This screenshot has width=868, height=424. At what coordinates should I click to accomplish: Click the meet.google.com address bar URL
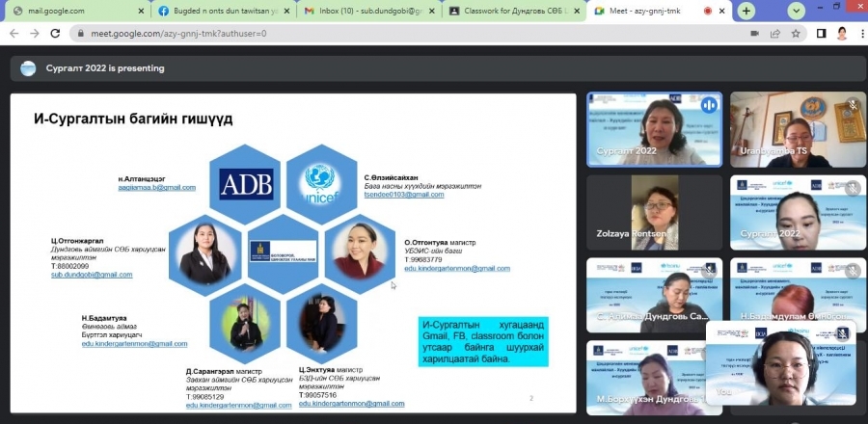[178, 33]
